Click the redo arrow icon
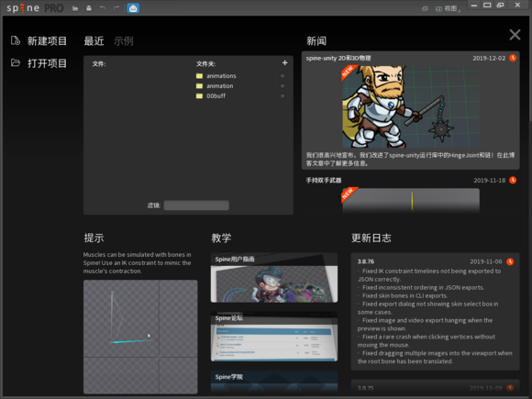This screenshot has height=399, width=532. tap(116, 8)
